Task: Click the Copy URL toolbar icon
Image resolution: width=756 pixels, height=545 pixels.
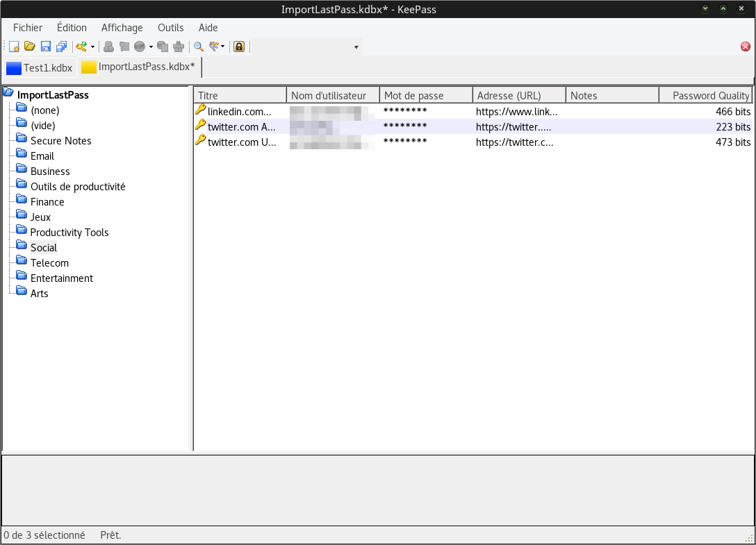Action: point(163,47)
